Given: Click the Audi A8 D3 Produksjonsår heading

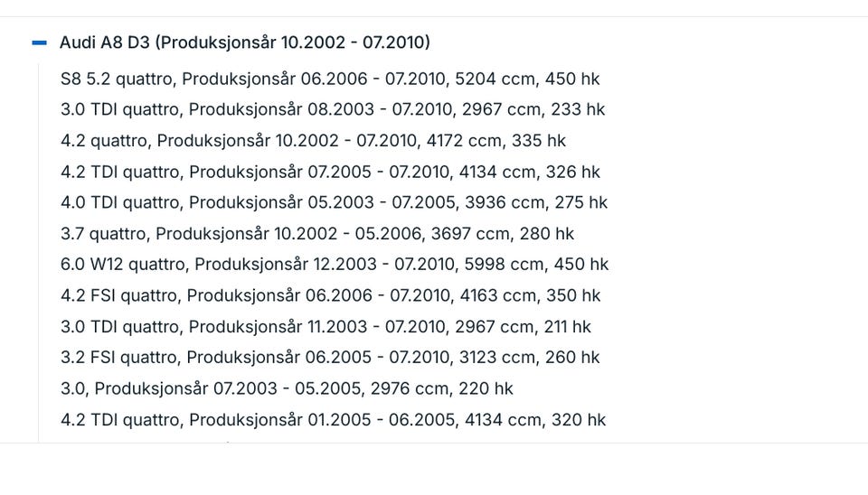Looking at the screenshot, I should click(245, 42).
